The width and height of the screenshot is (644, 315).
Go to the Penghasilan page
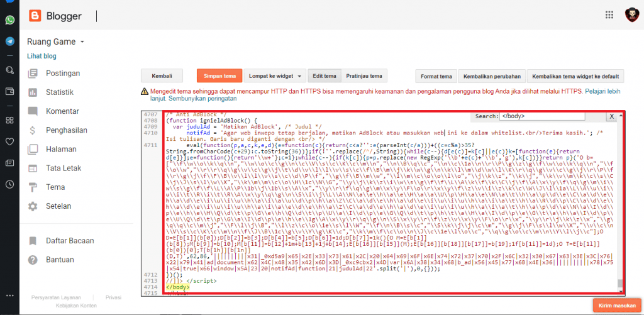coord(66,130)
